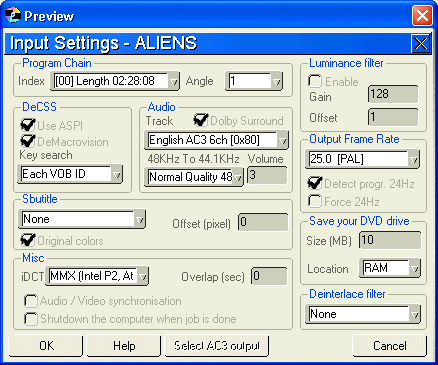Screen dimensions: 438x365
Task: Close the Input Settings panel with X
Action: (420, 44)
